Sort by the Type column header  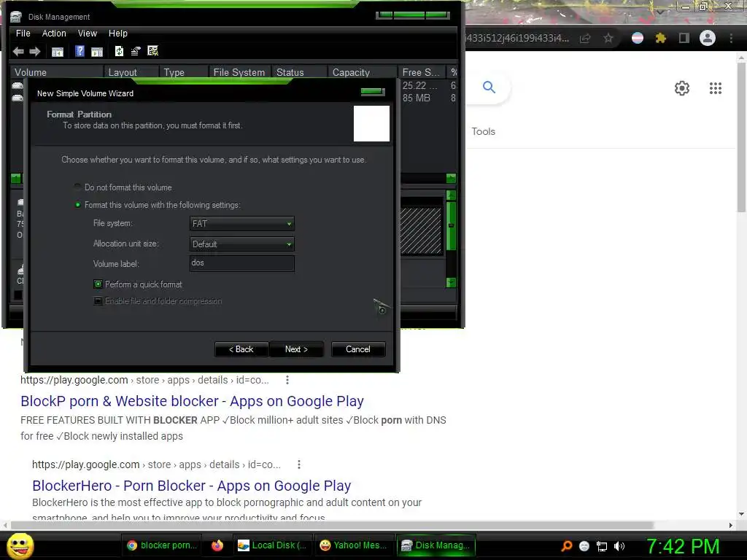[x=184, y=72]
